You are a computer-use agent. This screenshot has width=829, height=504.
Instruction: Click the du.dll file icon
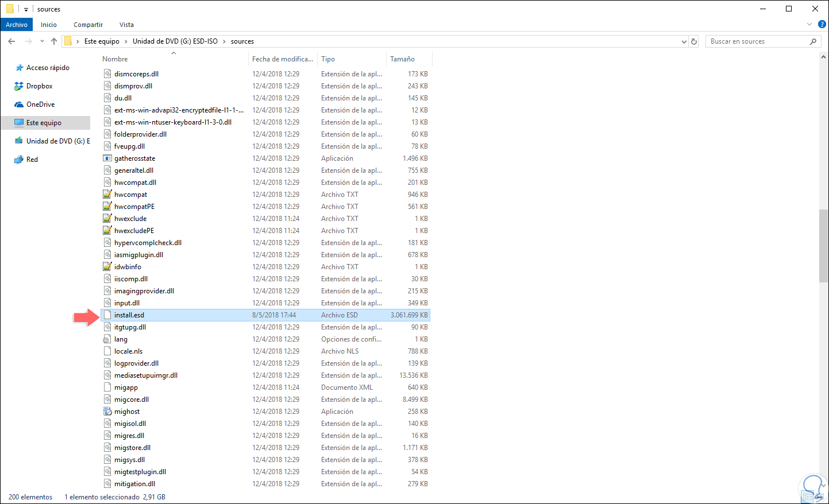(x=107, y=98)
